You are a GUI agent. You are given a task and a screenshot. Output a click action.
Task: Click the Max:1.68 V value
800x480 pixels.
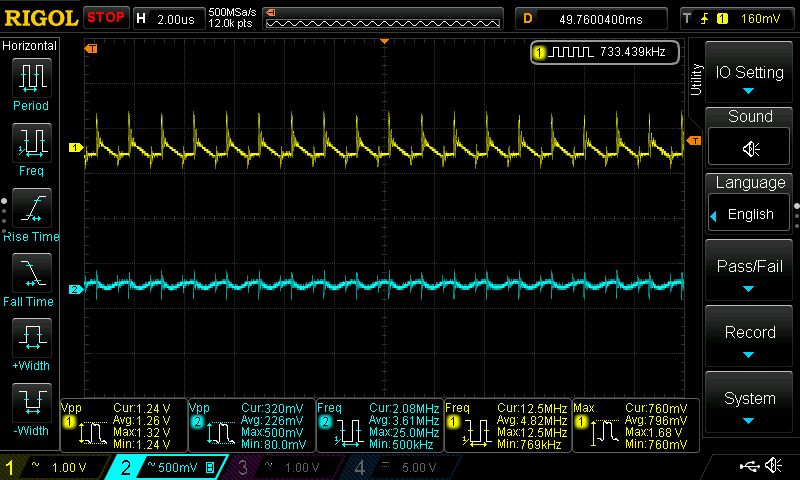click(654, 433)
